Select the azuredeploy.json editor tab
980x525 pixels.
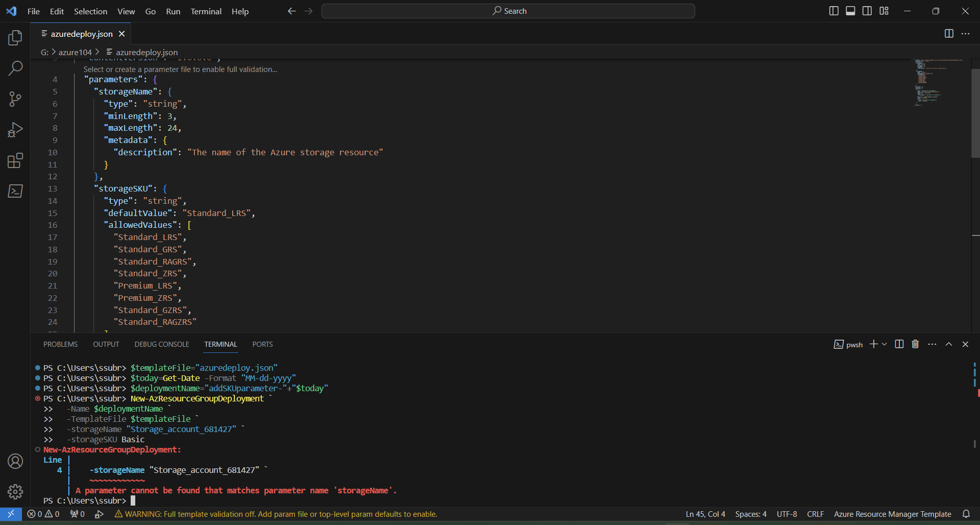[x=81, y=34]
